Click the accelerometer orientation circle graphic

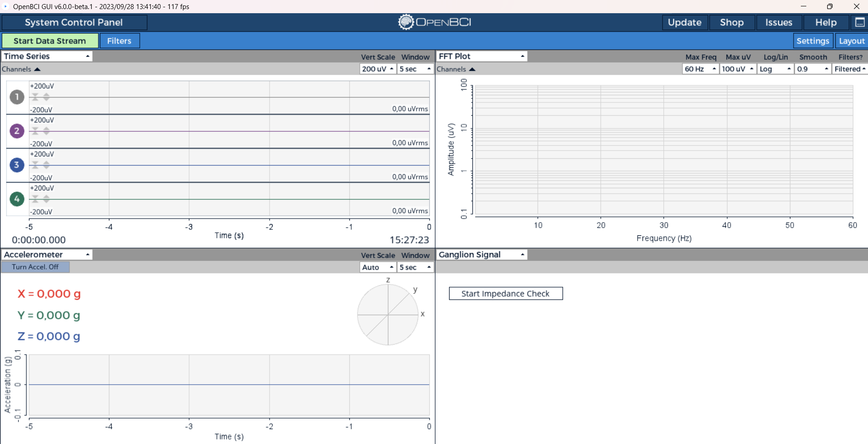pyautogui.click(x=388, y=314)
